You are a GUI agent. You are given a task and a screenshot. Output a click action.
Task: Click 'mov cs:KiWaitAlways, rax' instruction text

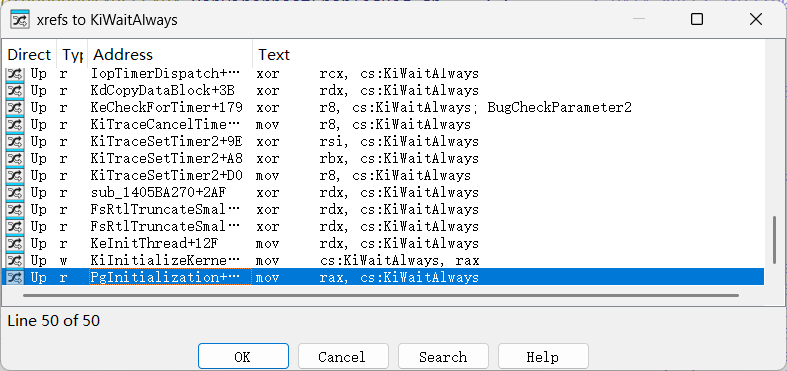point(367,261)
